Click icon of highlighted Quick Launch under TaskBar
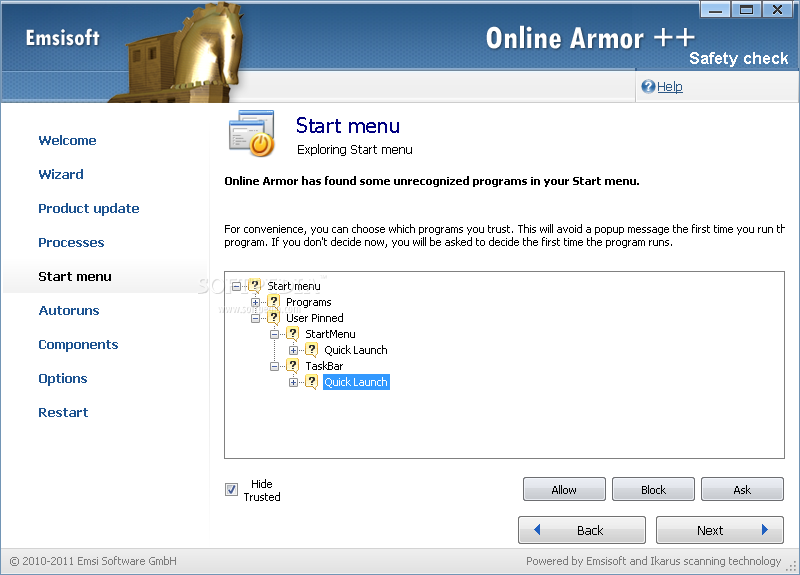 click(311, 382)
